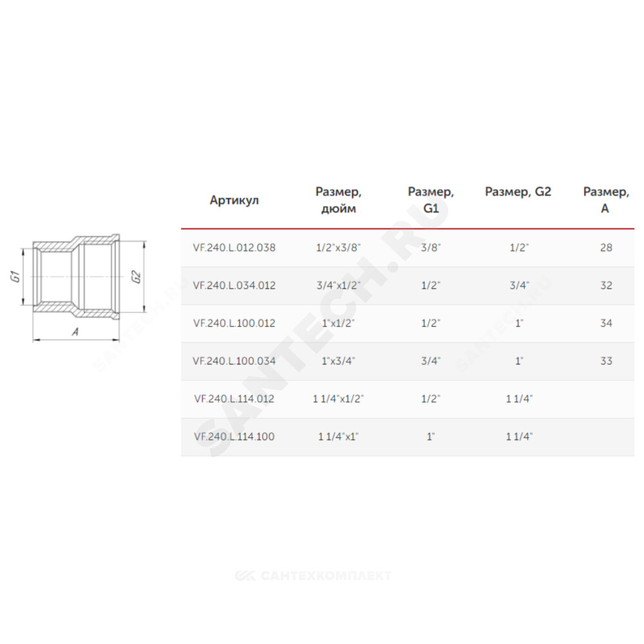
Task: Click the Артикул column header
Action: [x=234, y=200]
